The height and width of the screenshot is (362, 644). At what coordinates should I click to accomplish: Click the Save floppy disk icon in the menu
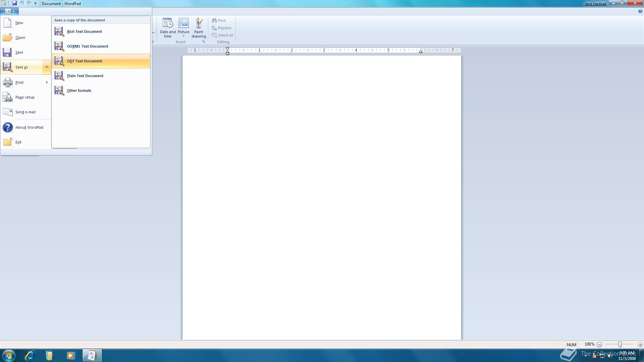(7, 52)
